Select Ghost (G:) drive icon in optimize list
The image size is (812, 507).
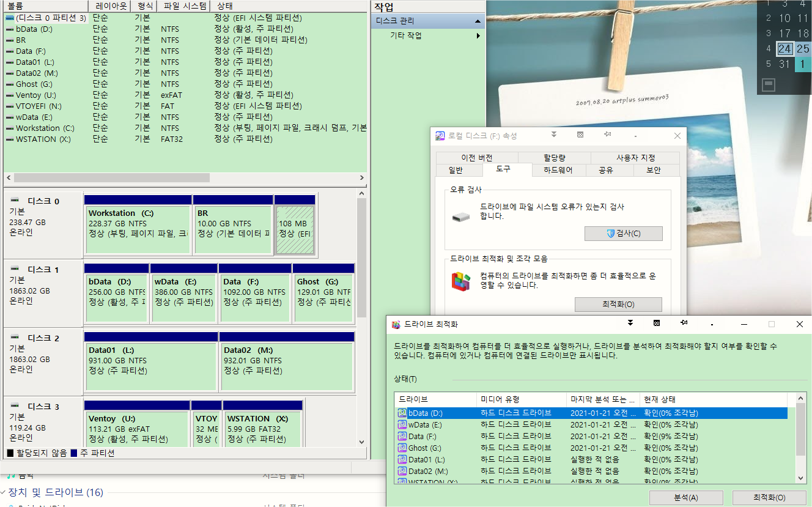pyautogui.click(x=402, y=448)
